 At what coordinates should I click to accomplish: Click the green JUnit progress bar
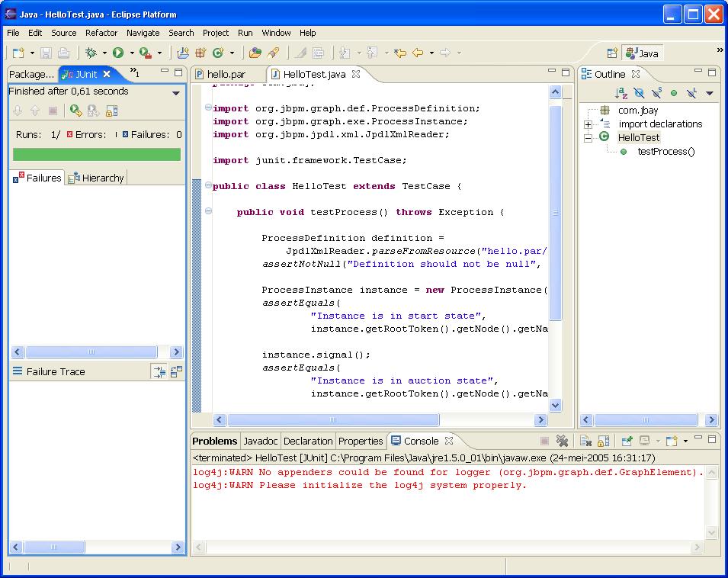pos(97,155)
